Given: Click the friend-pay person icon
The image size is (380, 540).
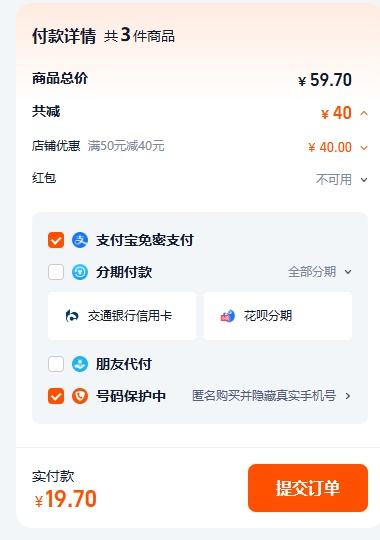Looking at the screenshot, I should tap(80, 364).
